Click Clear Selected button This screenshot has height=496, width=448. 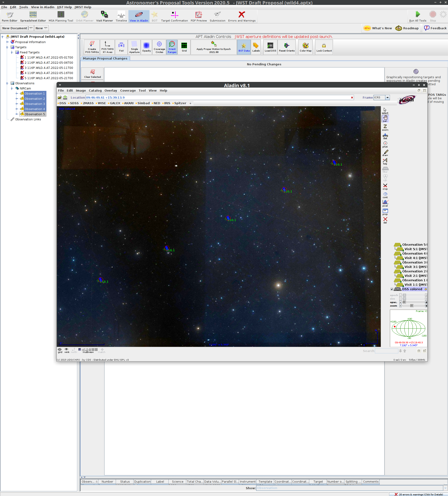click(92, 73)
